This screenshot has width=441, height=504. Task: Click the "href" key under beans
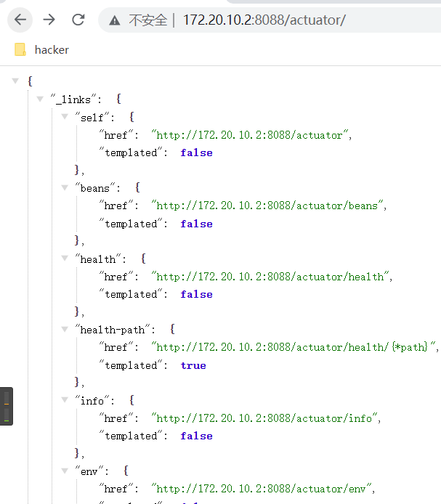[x=116, y=206]
